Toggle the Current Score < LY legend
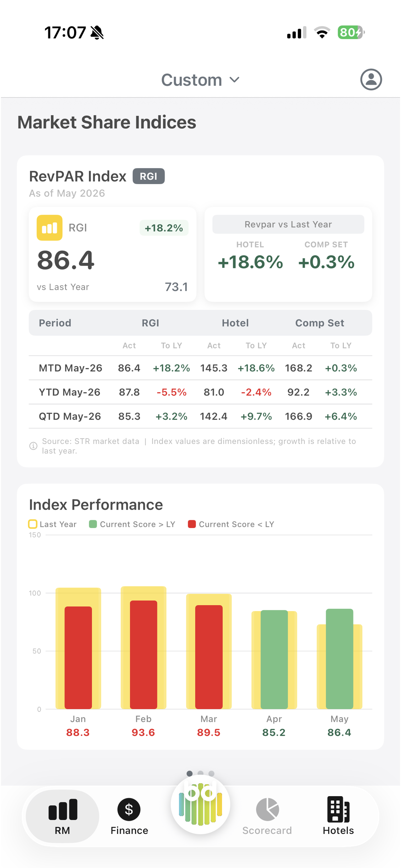The image size is (401, 868). tap(231, 524)
